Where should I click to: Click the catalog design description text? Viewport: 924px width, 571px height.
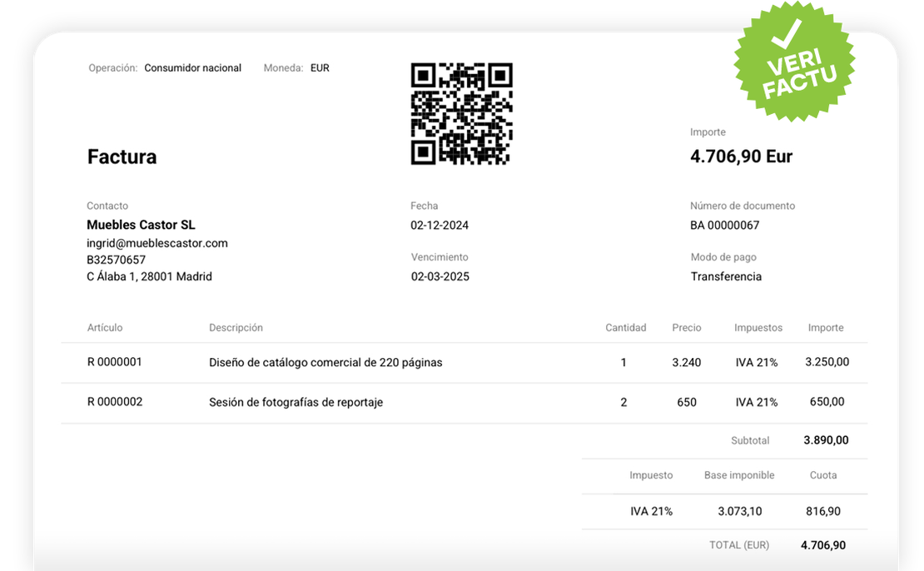(x=325, y=363)
